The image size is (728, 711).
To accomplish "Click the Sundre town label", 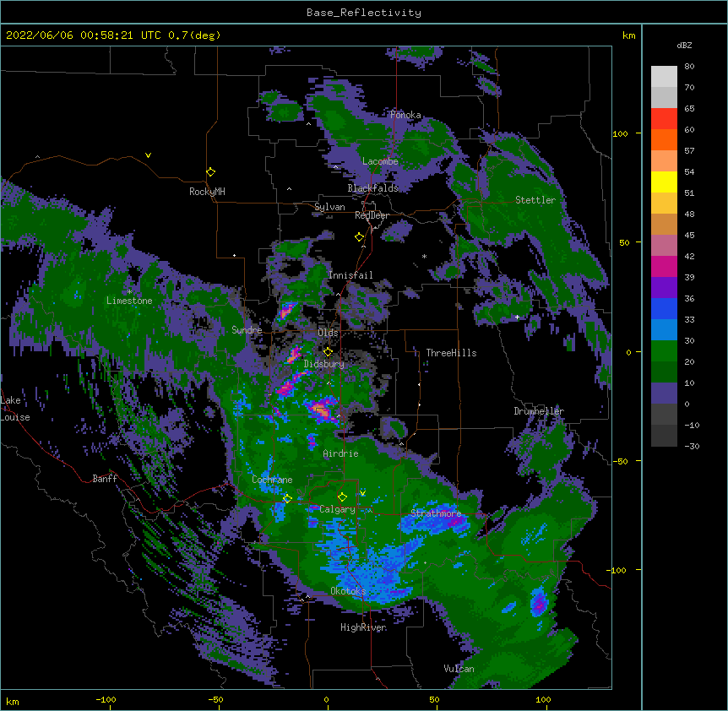I will pos(247,330).
